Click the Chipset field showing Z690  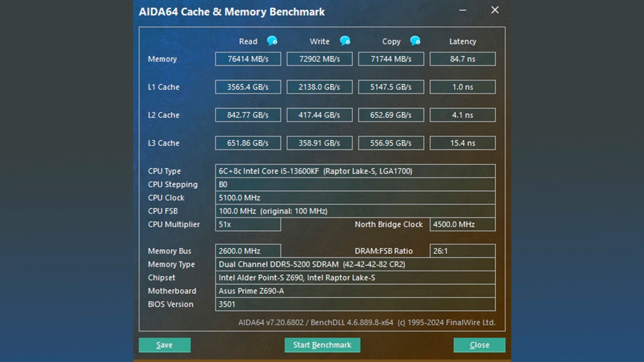355,277
